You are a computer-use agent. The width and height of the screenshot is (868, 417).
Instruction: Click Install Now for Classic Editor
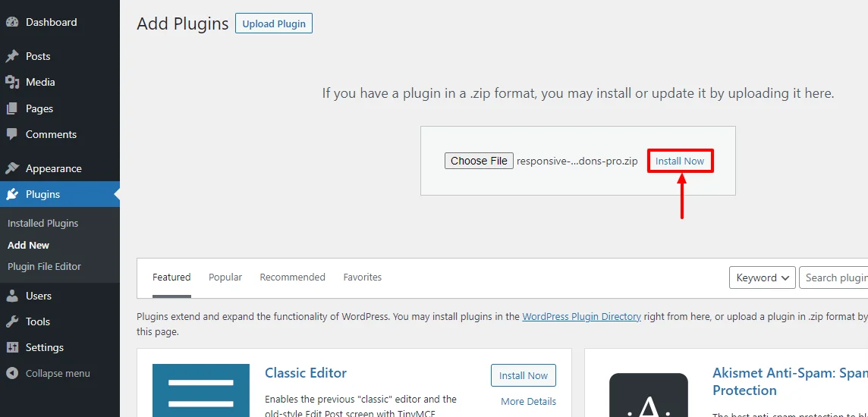click(523, 375)
